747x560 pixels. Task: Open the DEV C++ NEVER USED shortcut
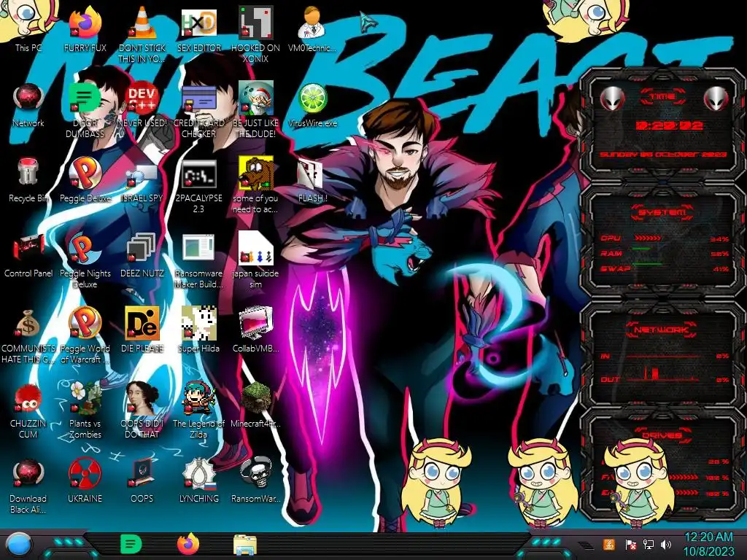(x=142, y=102)
